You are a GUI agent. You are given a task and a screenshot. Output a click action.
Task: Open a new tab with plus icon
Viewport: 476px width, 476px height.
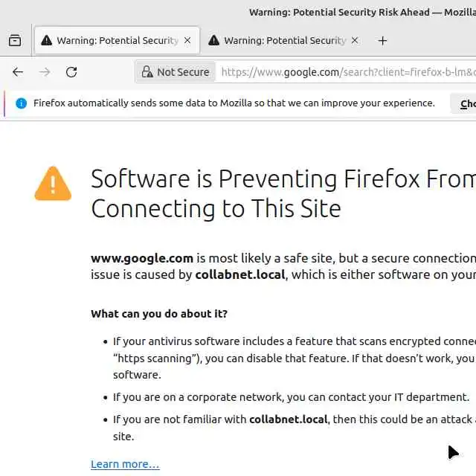click(x=382, y=41)
